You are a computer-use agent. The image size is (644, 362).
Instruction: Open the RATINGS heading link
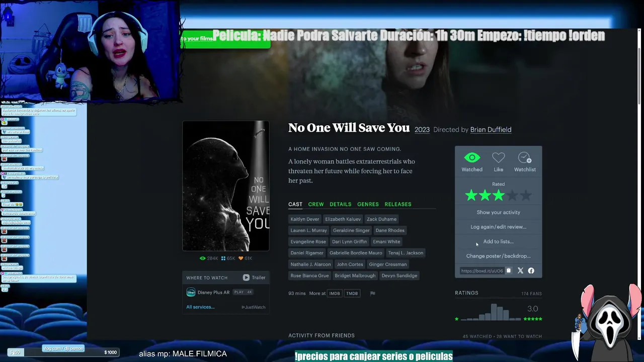(467, 293)
